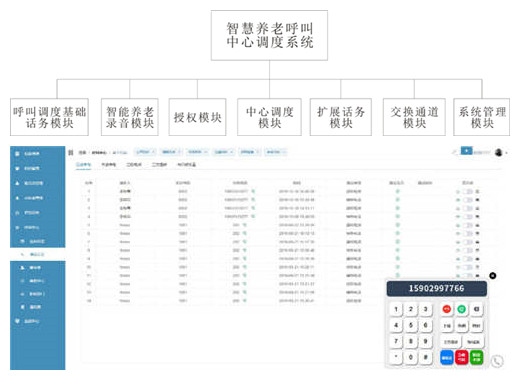
Task: Toggle the switch in the second table row
Action: point(468,200)
